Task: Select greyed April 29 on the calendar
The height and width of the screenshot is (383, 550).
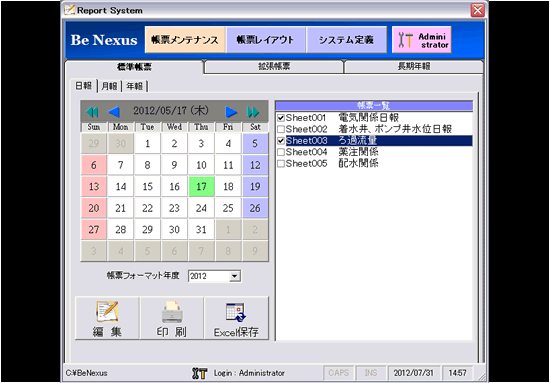Action: click(94, 143)
